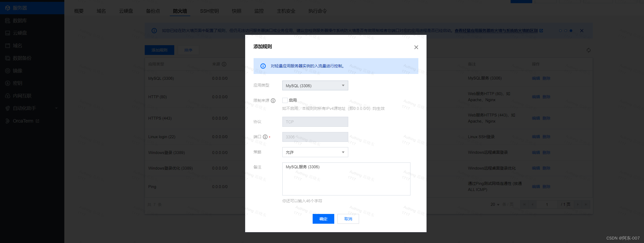Click the 备注 textarea with MySQL服务 (3306)
The image size is (644, 243).
pos(346,179)
